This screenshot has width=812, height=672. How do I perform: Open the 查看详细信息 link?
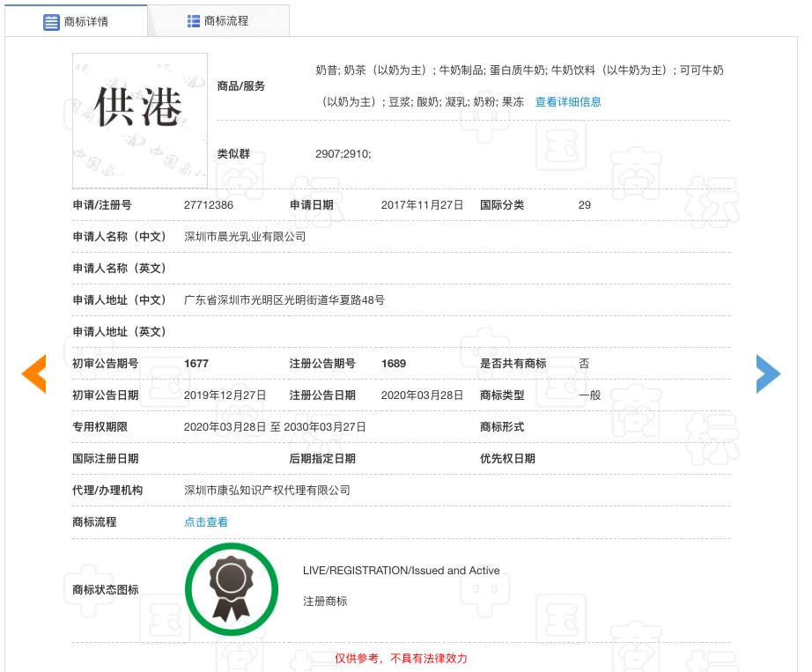[568, 101]
